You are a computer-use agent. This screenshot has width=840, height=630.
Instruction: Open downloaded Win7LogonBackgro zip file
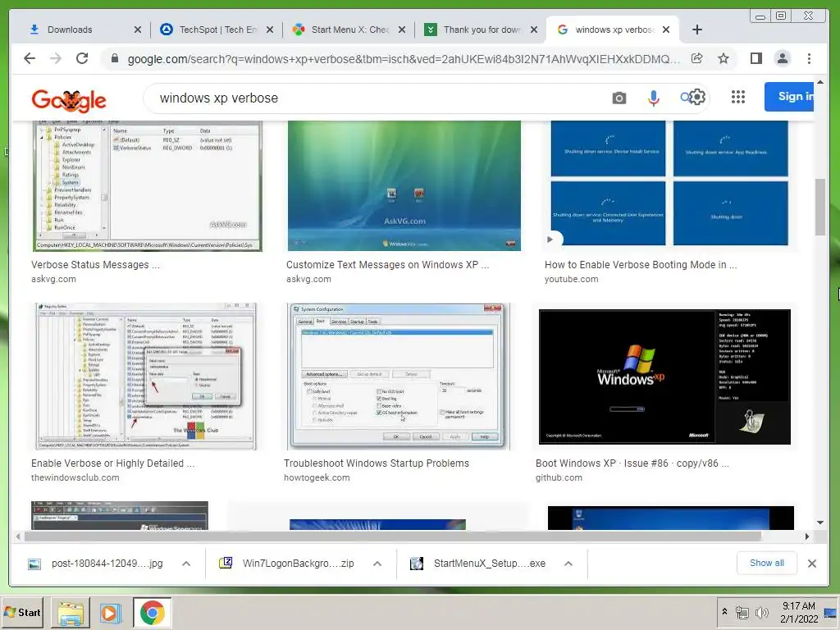[288, 564]
